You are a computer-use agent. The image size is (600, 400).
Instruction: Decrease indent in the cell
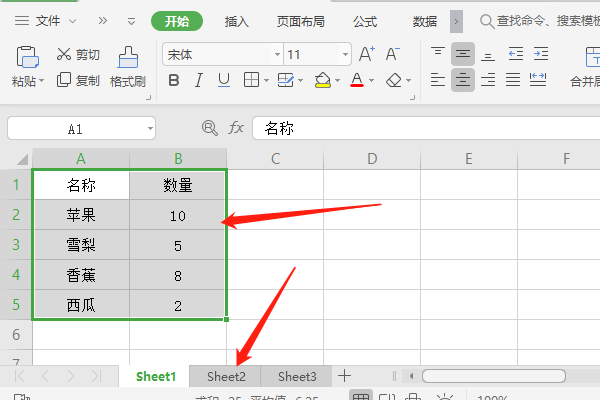tap(516, 54)
